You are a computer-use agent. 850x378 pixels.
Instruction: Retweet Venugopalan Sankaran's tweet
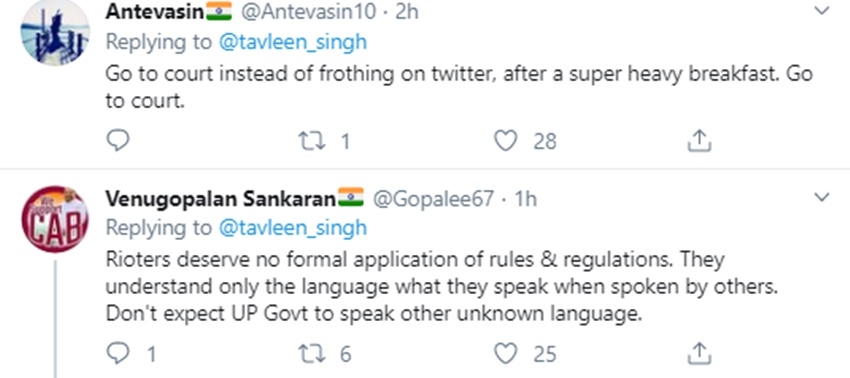point(312,355)
